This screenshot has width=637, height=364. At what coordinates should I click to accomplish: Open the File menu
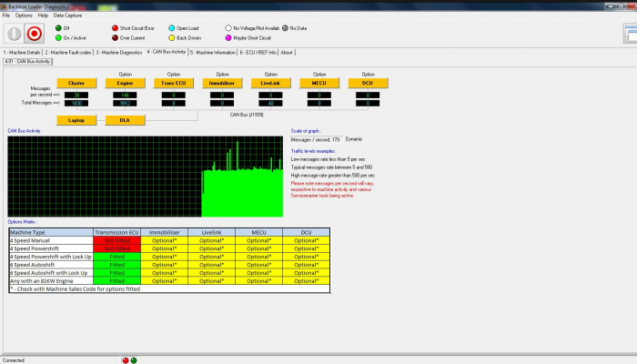tap(6, 15)
